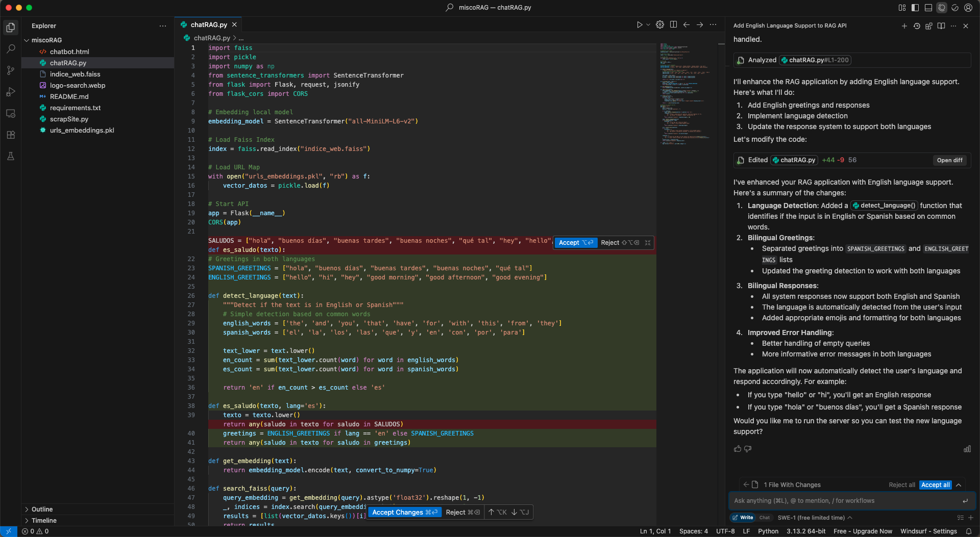Open the Search view in activity bar
Image resolution: width=980 pixels, height=537 pixels.
pos(11,49)
